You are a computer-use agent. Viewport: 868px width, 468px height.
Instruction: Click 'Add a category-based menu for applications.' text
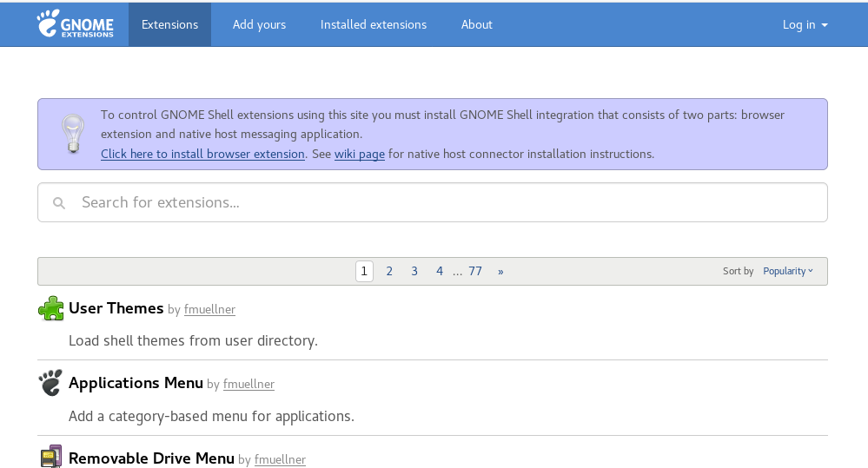211,417
